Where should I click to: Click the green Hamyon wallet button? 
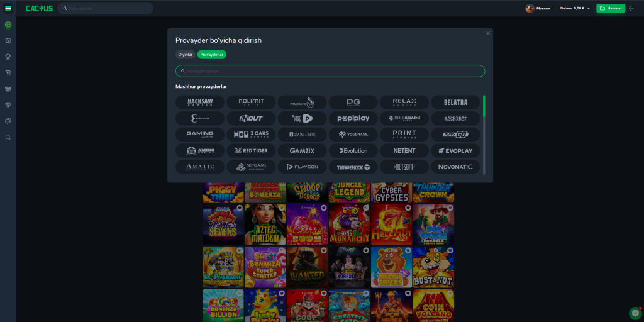click(610, 8)
